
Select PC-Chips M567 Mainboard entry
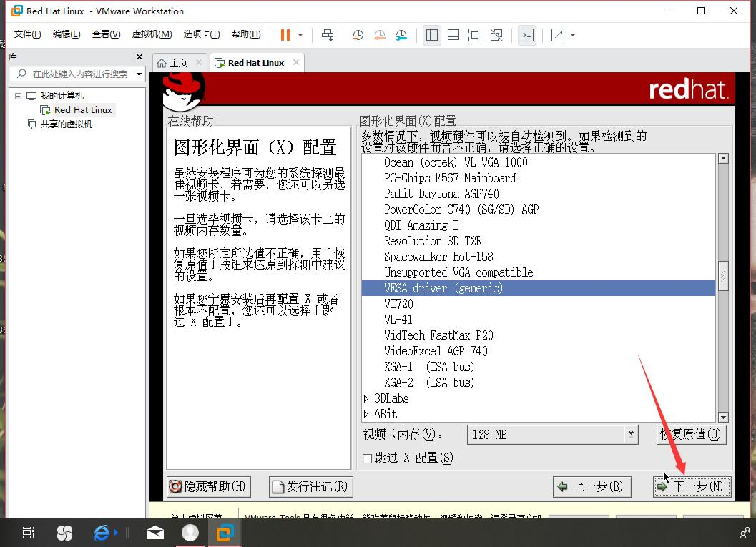click(x=538, y=178)
